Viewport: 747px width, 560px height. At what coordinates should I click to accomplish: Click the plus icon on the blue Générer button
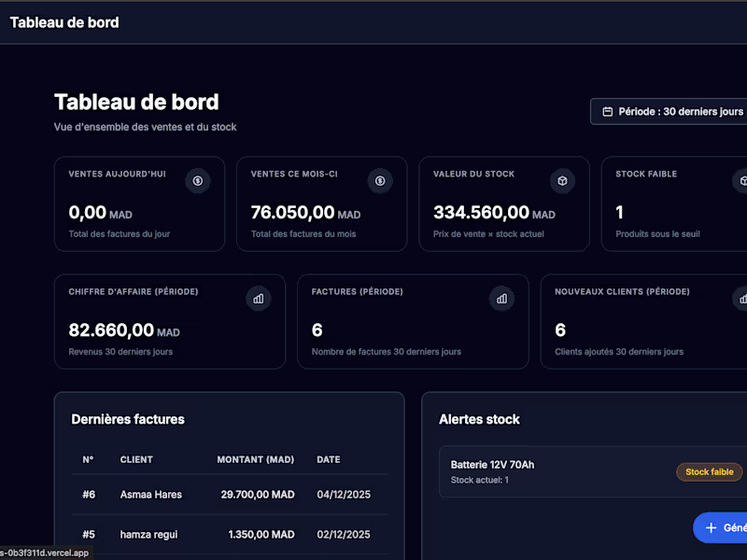pyautogui.click(x=713, y=527)
